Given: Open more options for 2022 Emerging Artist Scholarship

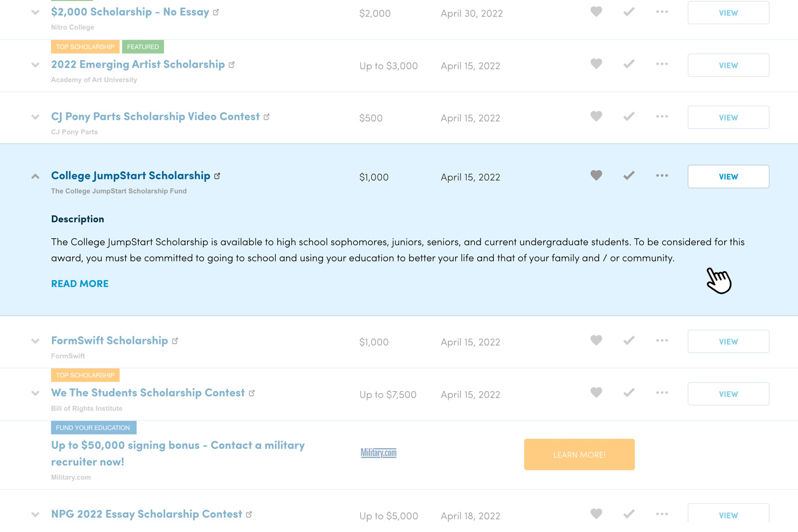Looking at the screenshot, I should pos(662,63).
